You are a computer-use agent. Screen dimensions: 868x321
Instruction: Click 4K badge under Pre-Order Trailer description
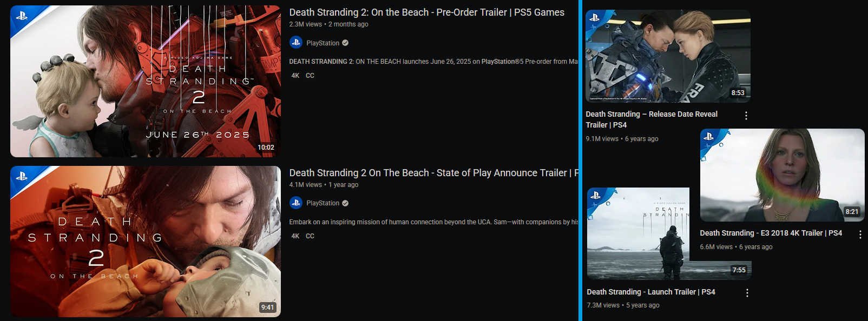click(x=295, y=76)
